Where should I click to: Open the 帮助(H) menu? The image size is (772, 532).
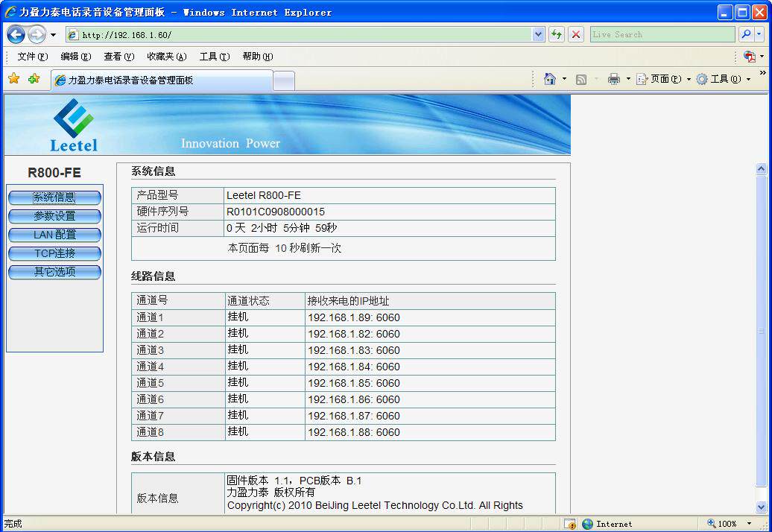(x=258, y=57)
